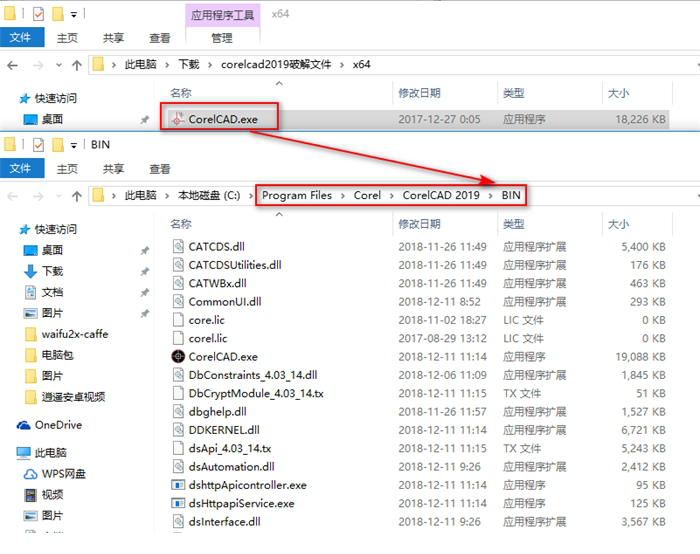The width and height of the screenshot is (700, 554).
Task: Click 快速访问 in the BIN window sidebar
Action: (48, 229)
